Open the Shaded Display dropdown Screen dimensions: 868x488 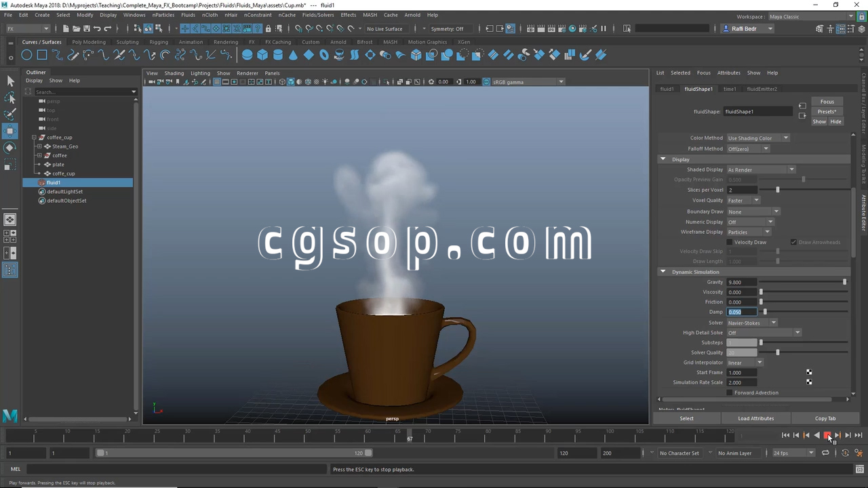760,169
